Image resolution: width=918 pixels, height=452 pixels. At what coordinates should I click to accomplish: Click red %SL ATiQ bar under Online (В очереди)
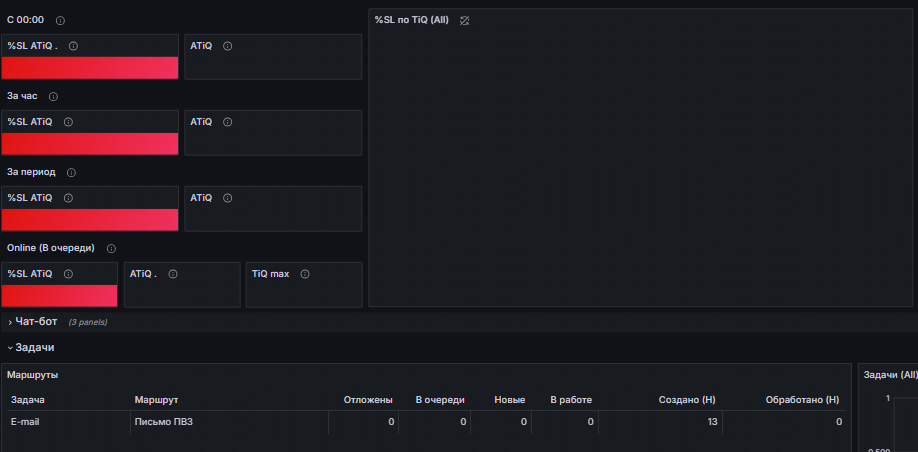click(59, 295)
